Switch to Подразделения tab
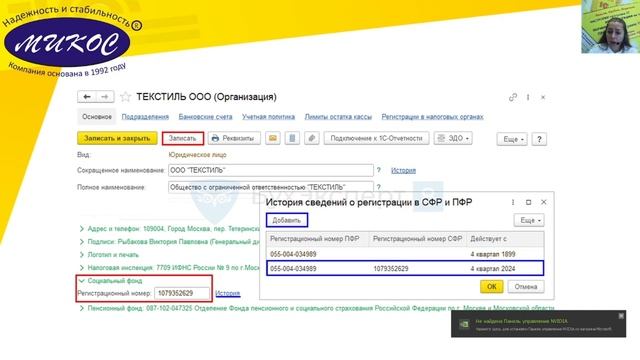Image resolution: width=640 pixels, height=360 pixels. pyautogui.click(x=145, y=117)
